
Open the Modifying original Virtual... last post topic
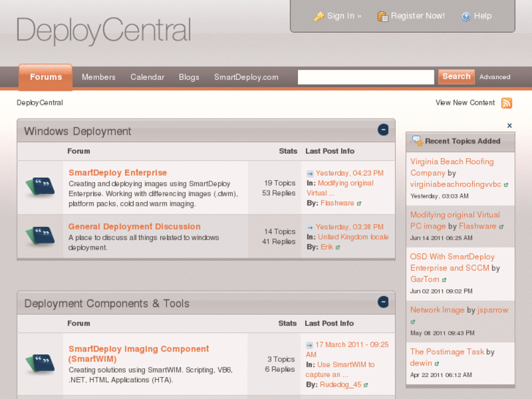pos(340,188)
